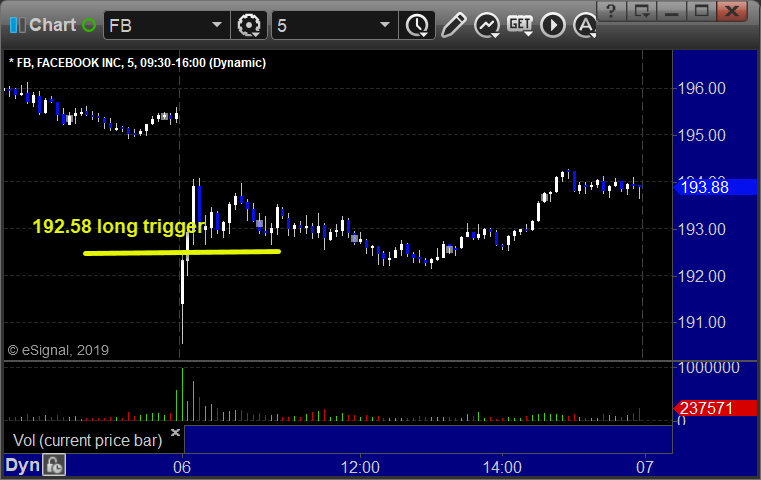Click the 191.00 price axis label
Screen dimensions: 761x480
pos(701,322)
